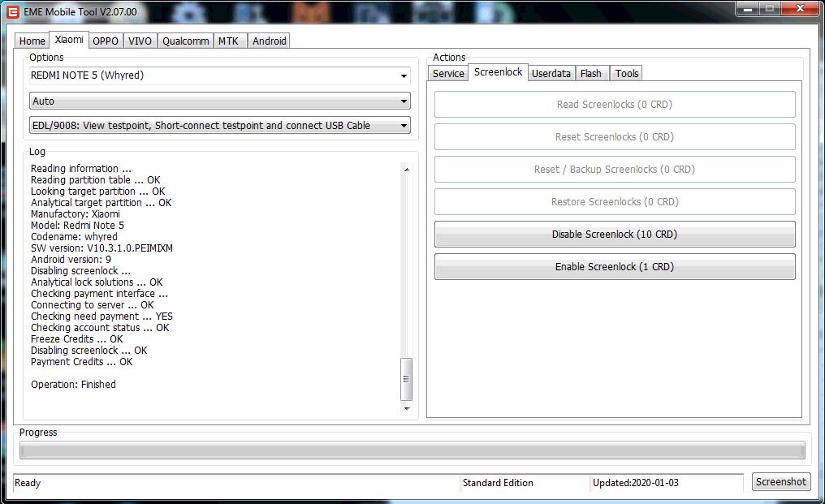Viewport: 825px width, 504px height.
Task: Switch to the Android tab
Action: 269,41
